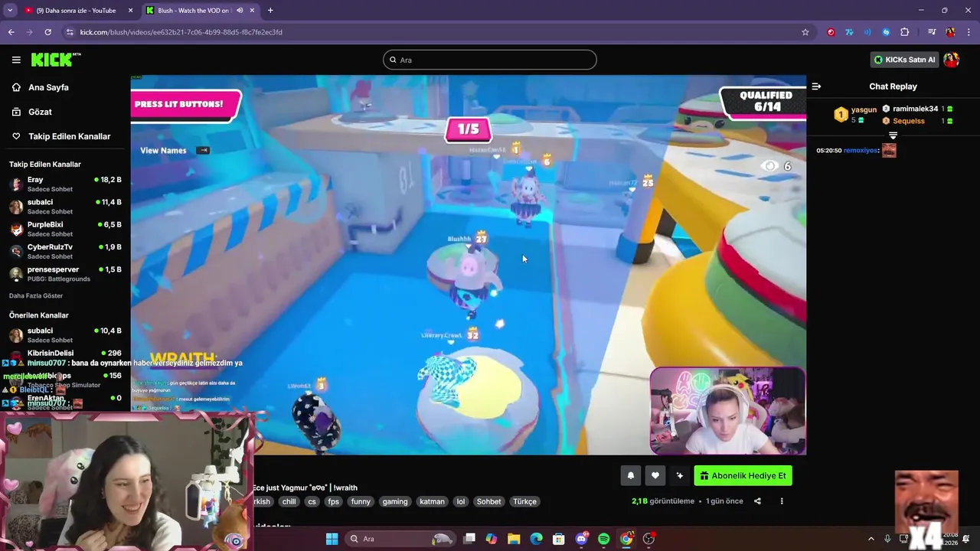The image size is (980, 551).
Task: Bookmark this page with star icon
Action: coord(805,32)
